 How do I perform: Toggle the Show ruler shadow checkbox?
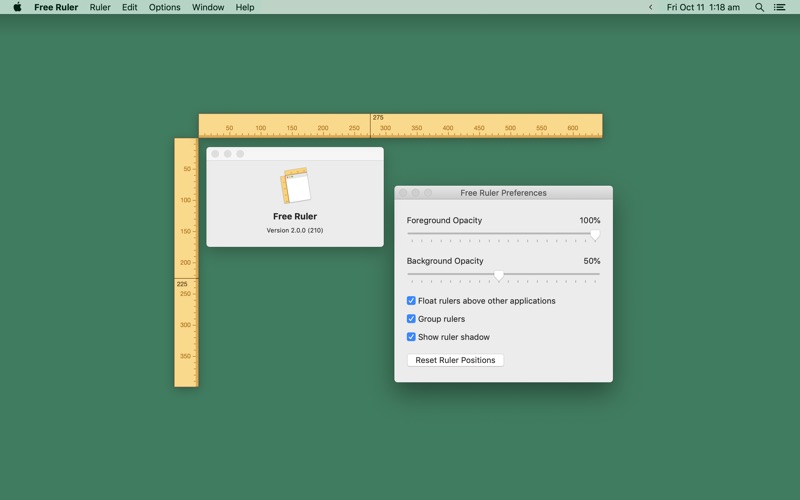point(411,337)
